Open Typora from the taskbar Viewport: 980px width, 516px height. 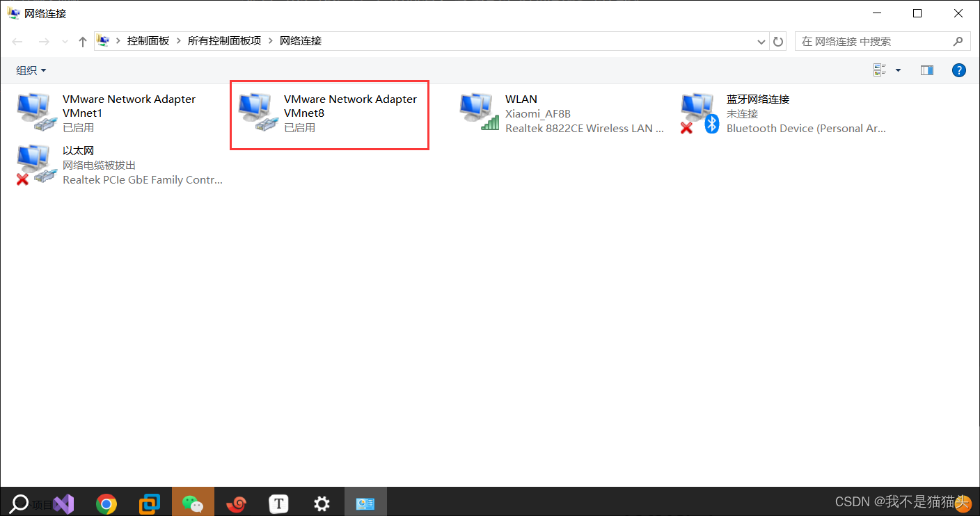point(279,503)
